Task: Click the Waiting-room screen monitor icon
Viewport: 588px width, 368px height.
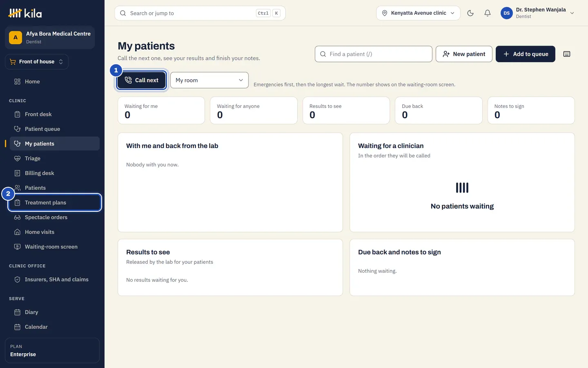Action: (17, 247)
